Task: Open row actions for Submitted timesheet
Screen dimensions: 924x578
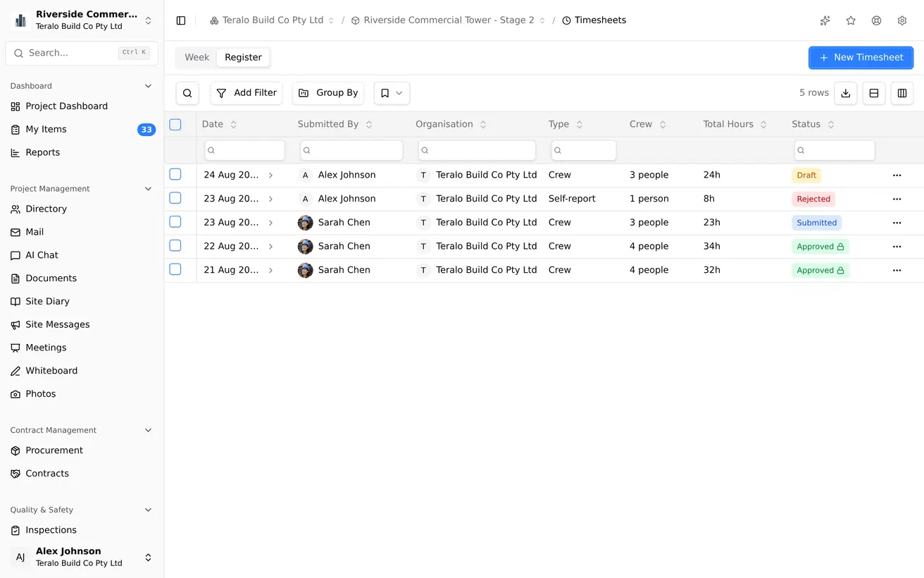Action: (897, 223)
